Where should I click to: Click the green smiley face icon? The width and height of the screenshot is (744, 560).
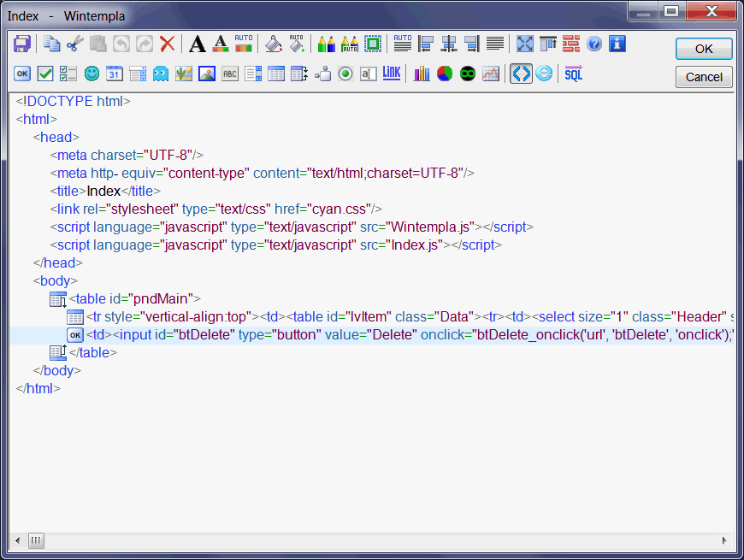(x=92, y=74)
